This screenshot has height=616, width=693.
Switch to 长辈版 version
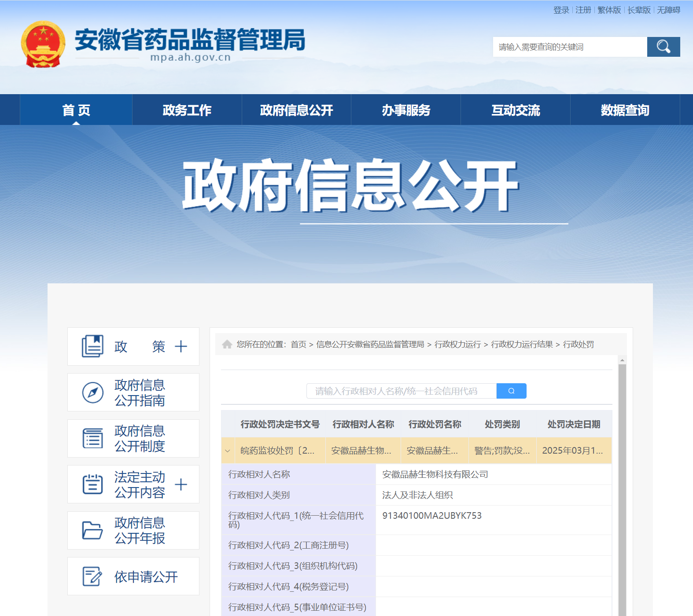[x=639, y=10]
